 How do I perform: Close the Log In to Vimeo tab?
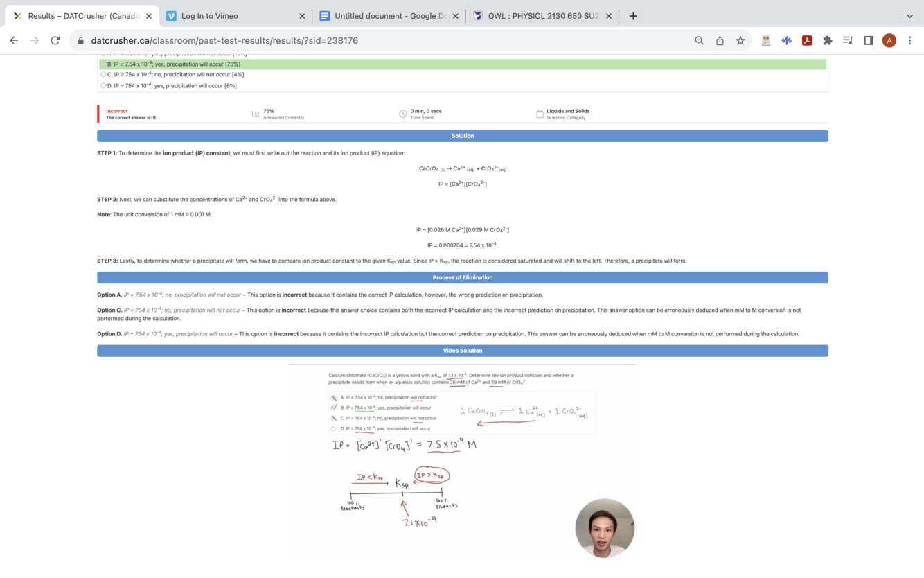(x=302, y=16)
